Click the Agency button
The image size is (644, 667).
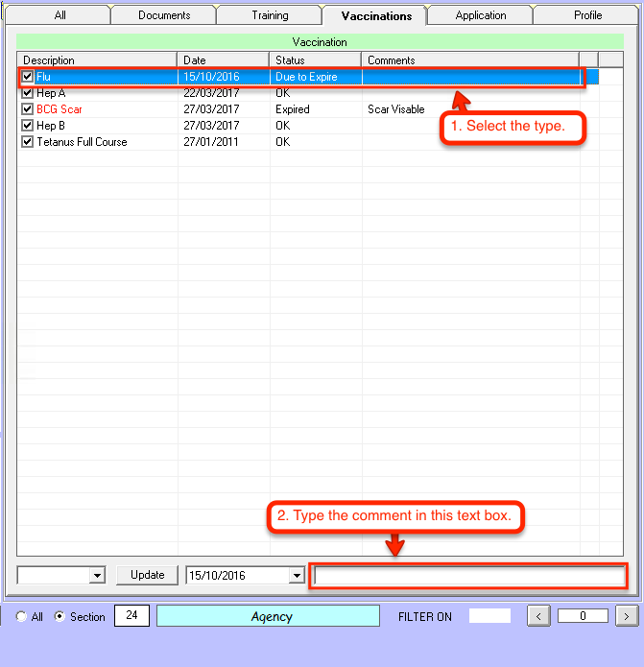(272, 617)
